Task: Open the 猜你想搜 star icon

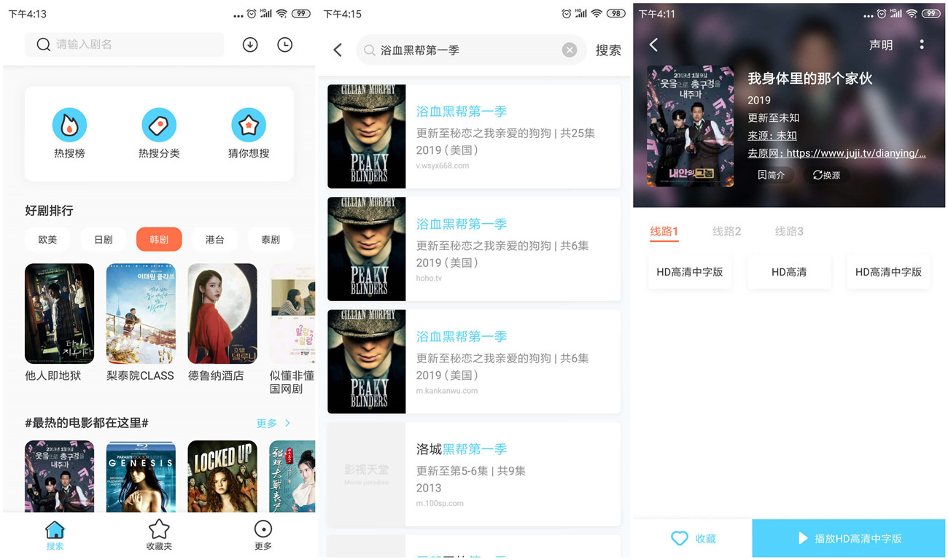Action: tap(249, 125)
